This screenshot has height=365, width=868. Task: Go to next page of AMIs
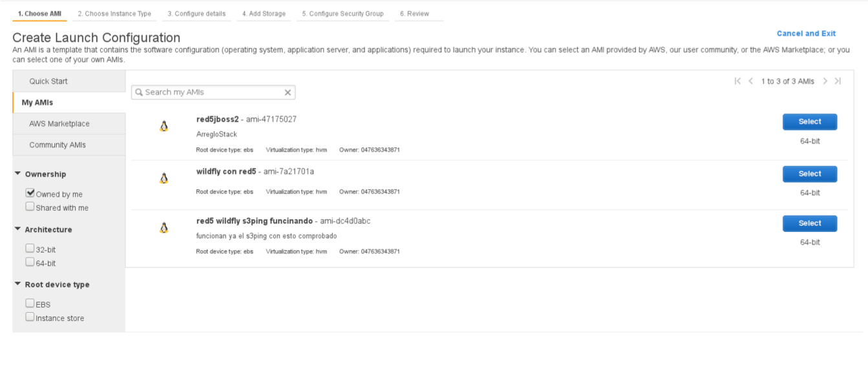coord(825,81)
